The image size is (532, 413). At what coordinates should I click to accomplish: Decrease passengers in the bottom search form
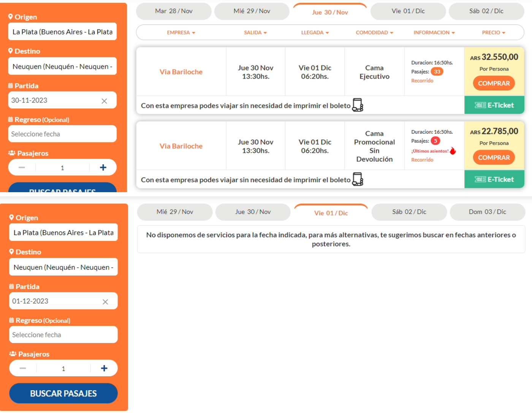click(23, 368)
